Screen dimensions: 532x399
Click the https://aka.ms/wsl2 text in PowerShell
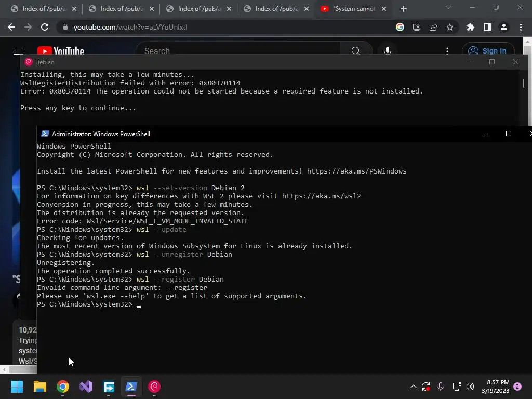[x=321, y=196]
